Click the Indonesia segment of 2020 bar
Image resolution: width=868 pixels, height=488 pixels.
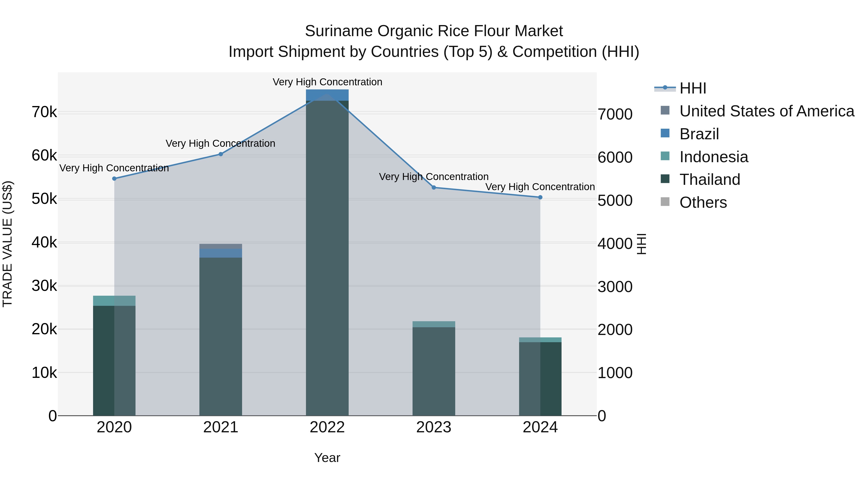point(114,301)
